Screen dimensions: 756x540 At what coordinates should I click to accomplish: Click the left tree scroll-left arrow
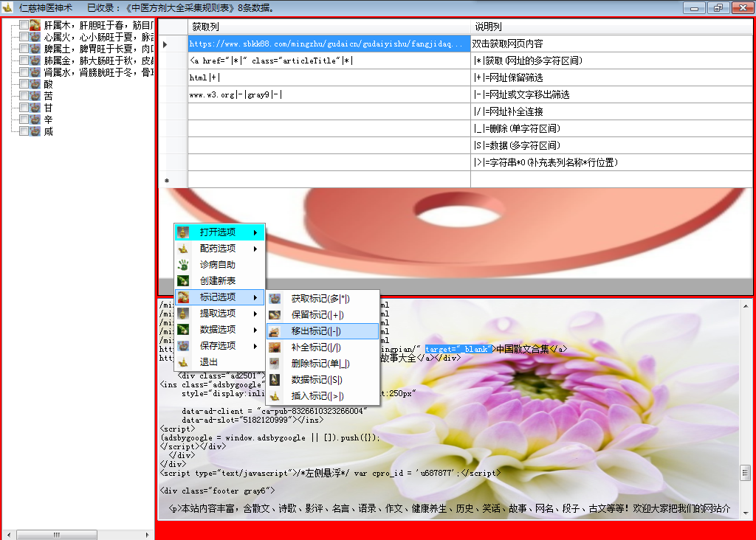(x=9, y=535)
